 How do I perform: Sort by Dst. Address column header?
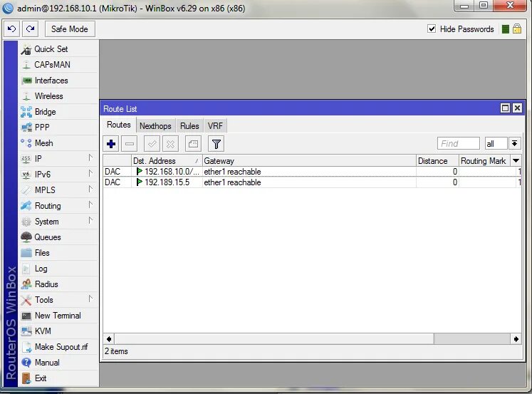(167, 161)
